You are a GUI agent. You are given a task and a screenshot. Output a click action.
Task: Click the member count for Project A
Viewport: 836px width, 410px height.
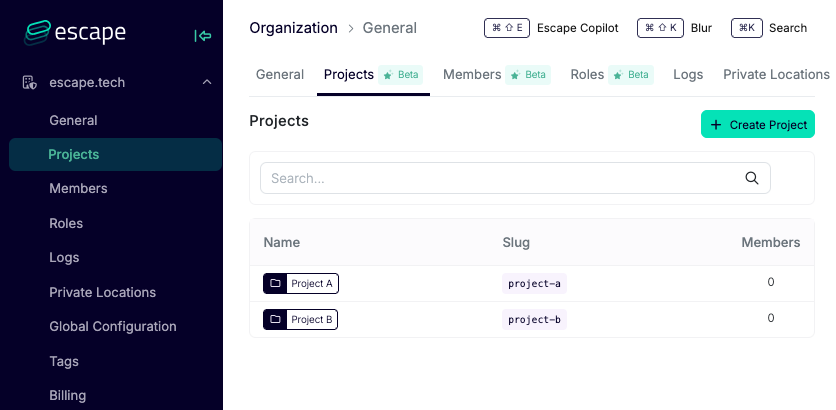point(771,282)
